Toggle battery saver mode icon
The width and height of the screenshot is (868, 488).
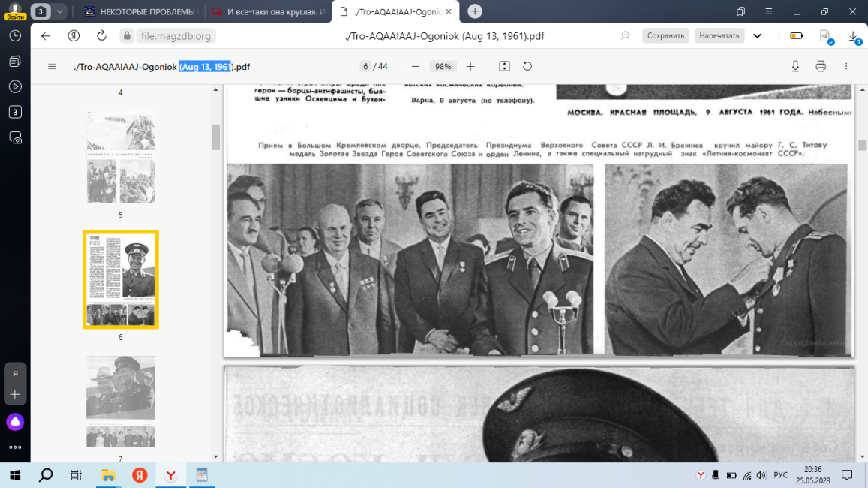[x=797, y=35]
